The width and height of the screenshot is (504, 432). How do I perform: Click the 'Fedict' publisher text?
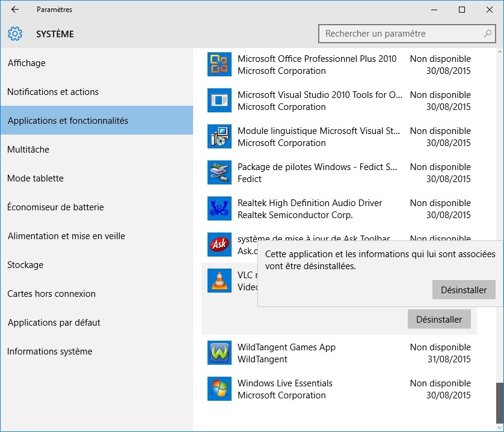(250, 179)
